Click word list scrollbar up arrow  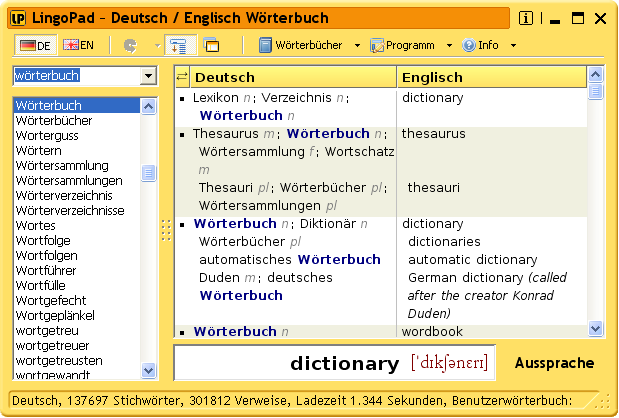pos(148,107)
